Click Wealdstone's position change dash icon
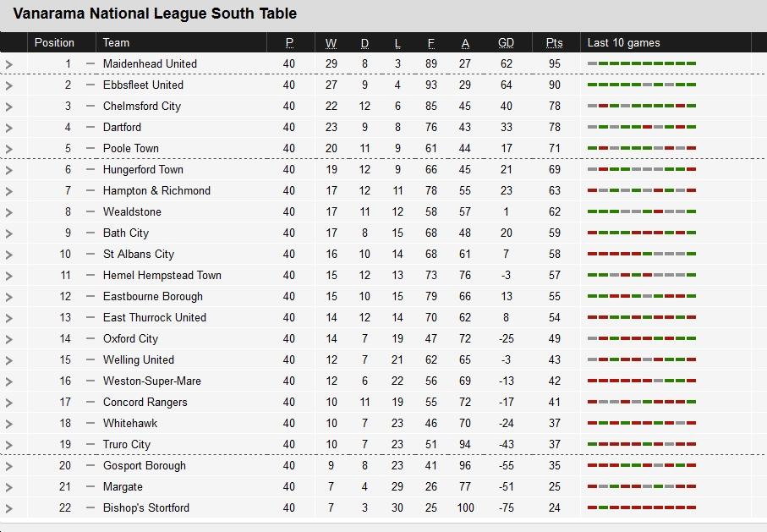The height and width of the screenshot is (532, 767). tap(90, 211)
